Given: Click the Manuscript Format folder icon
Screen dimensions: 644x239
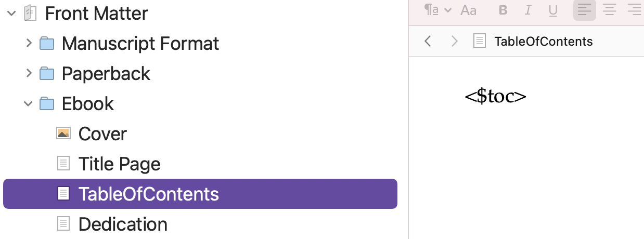Looking at the screenshot, I should 47,43.
